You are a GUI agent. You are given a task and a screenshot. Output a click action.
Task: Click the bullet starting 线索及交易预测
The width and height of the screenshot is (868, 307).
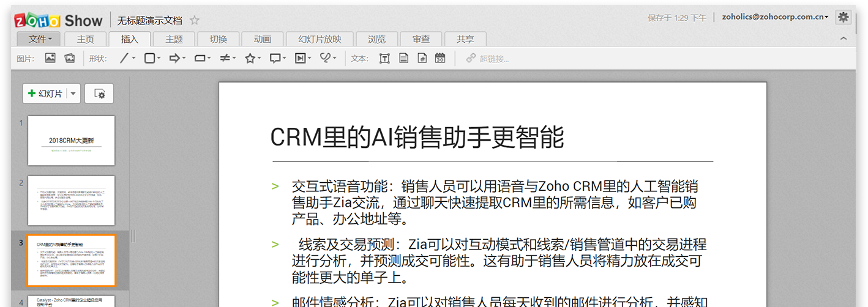(x=499, y=261)
